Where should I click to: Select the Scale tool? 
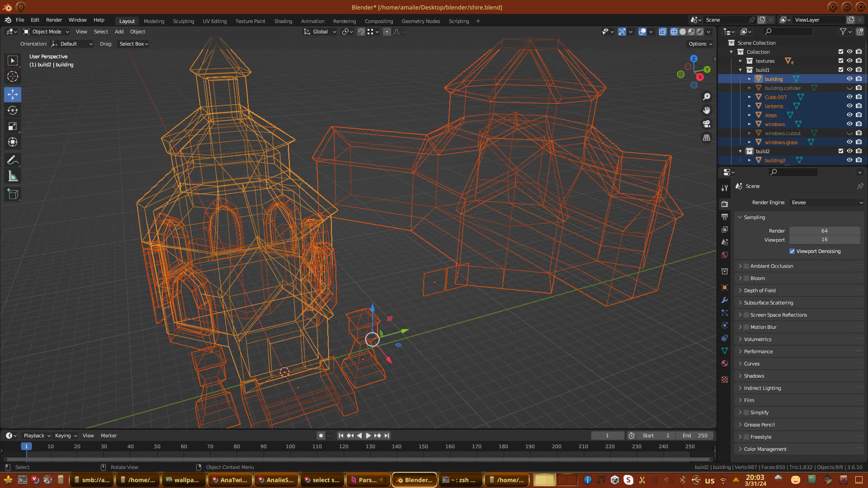pos(13,127)
